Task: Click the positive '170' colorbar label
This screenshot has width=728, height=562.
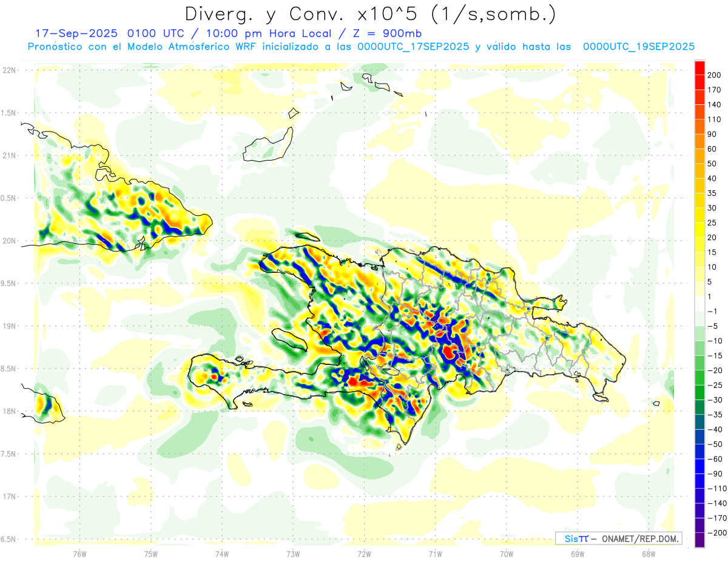Action: coord(714,90)
